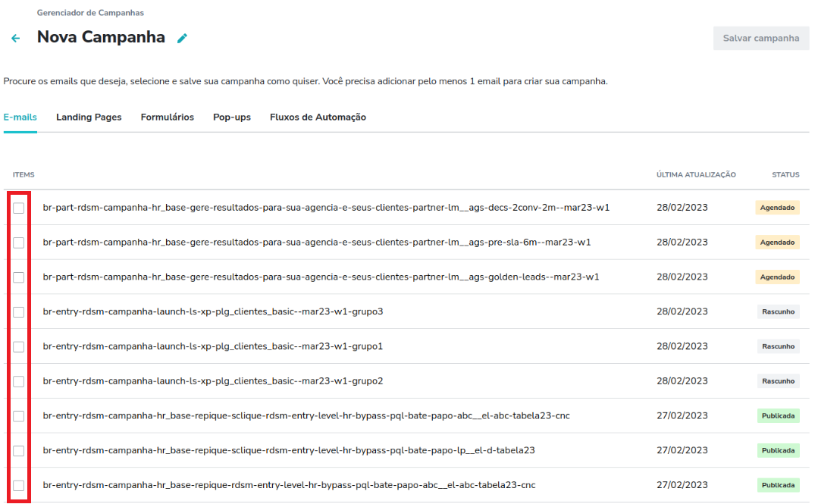Switch to the Landing Pages tab
Image resolution: width=818 pixels, height=504 pixels.
(x=89, y=117)
